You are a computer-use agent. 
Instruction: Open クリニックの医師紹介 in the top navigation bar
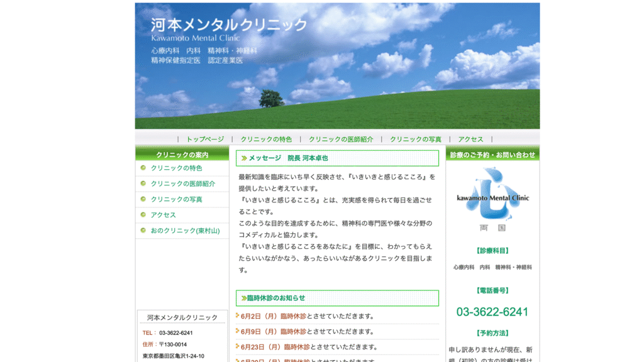(x=341, y=139)
